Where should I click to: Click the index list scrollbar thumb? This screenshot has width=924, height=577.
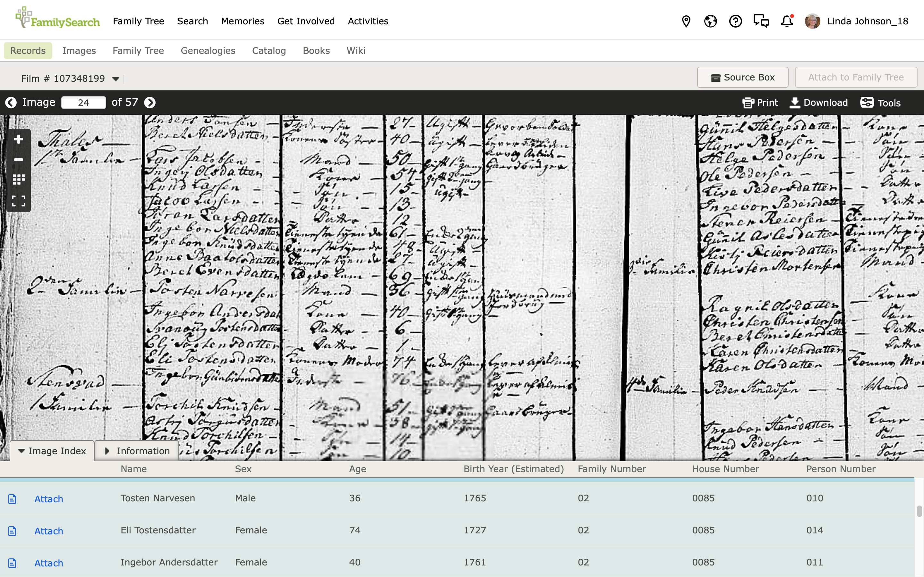919,511
